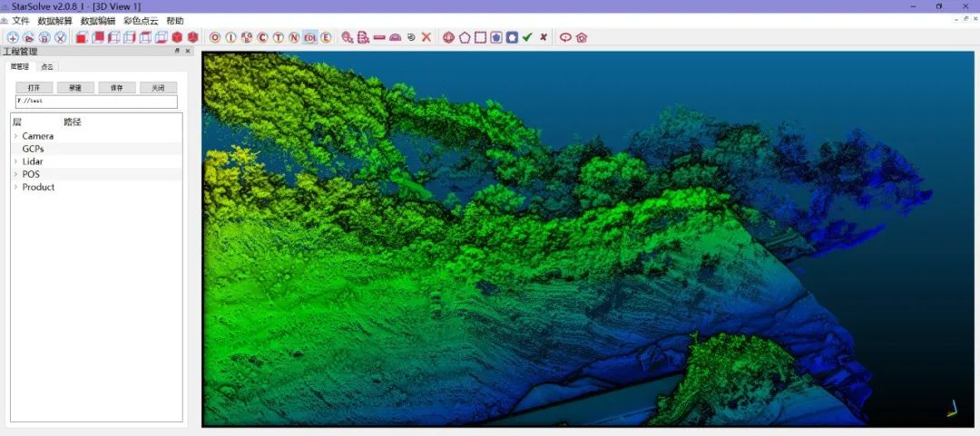980x436 pixels.
Task: Click the red X delete toolbar icon
Action: click(x=426, y=37)
